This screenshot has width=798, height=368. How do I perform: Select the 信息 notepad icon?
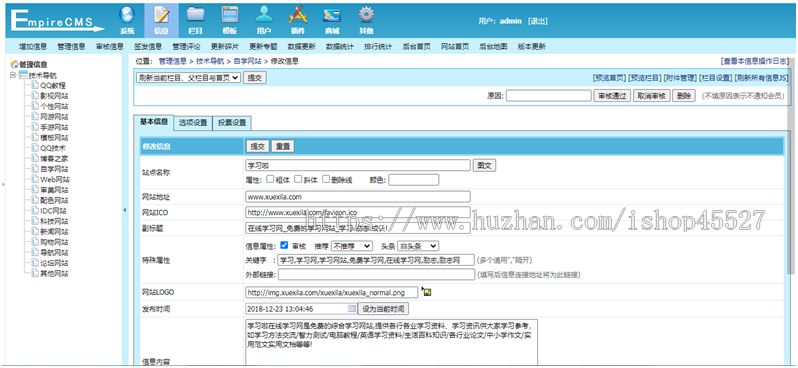click(x=161, y=15)
